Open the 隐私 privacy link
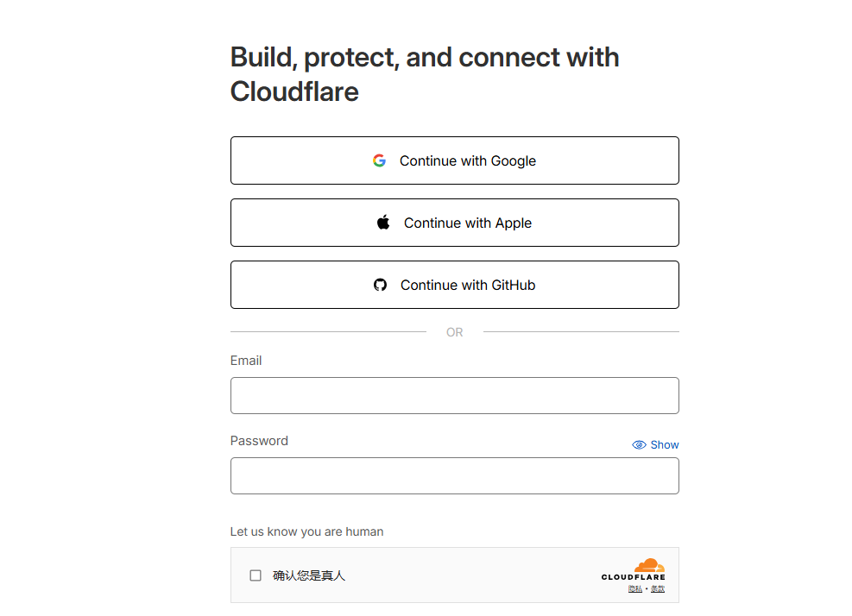The width and height of the screenshot is (852, 616). pyautogui.click(x=635, y=588)
